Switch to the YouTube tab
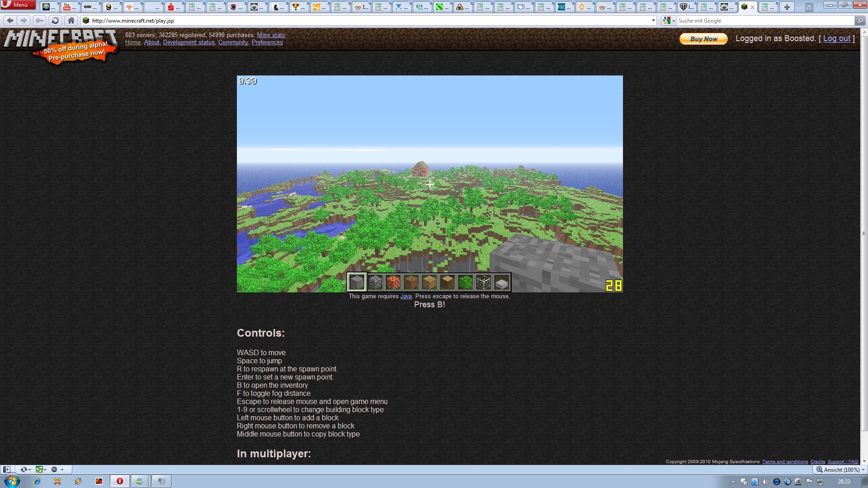868x488 pixels. pyautogui.click(x=70, y=7)
